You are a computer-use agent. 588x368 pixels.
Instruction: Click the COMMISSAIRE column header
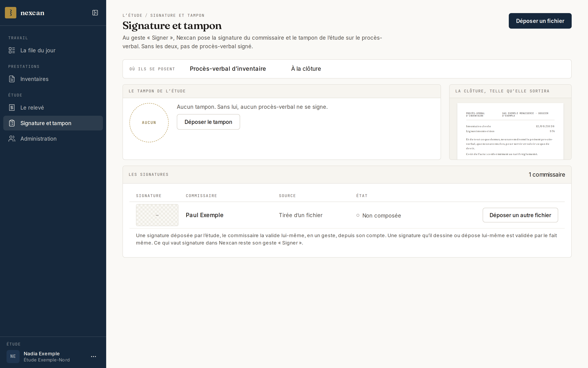click(x=202, y=196)
